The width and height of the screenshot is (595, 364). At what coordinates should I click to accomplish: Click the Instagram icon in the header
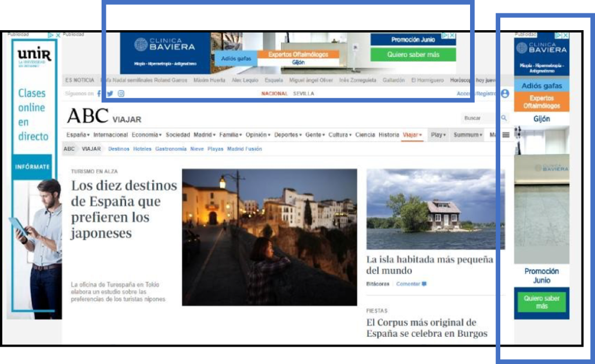pyautogui.click(x=121, y=93)
